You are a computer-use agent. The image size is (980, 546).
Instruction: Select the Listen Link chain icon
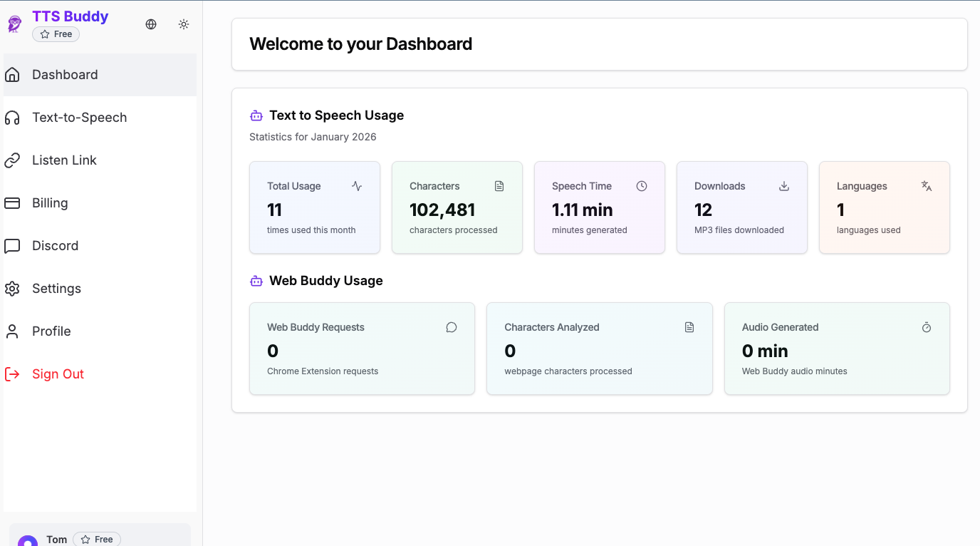click(x=12, y=160)
